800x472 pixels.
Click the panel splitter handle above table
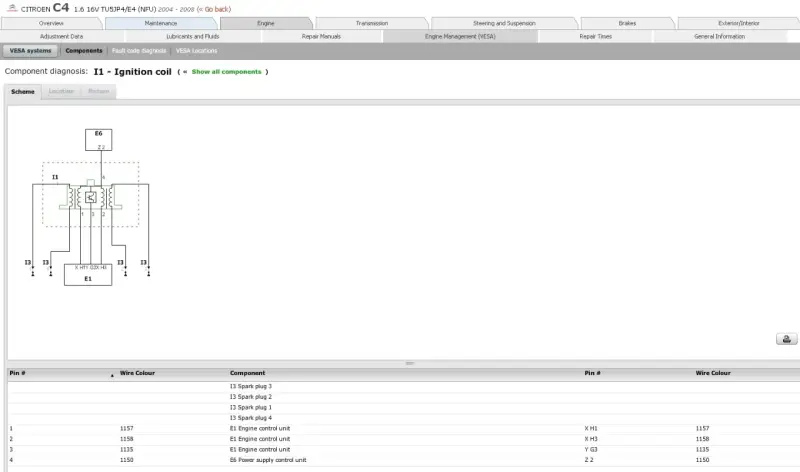[409, 363]
